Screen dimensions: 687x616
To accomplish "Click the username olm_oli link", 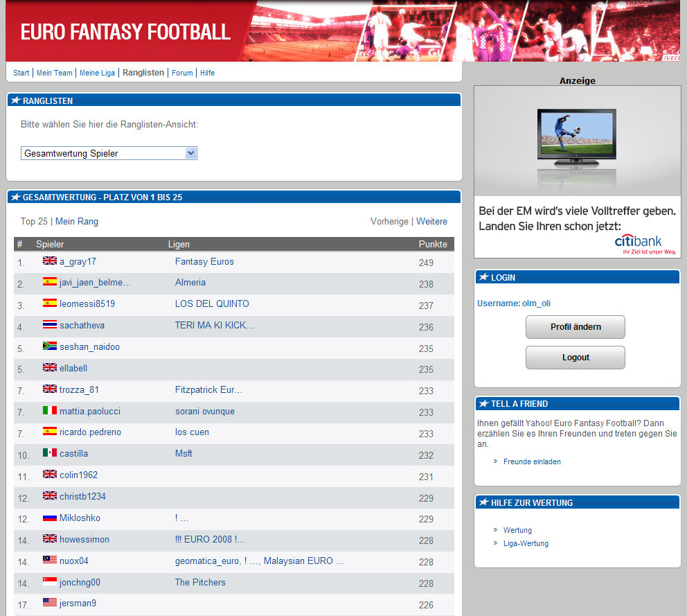I will tap(536, 303).
